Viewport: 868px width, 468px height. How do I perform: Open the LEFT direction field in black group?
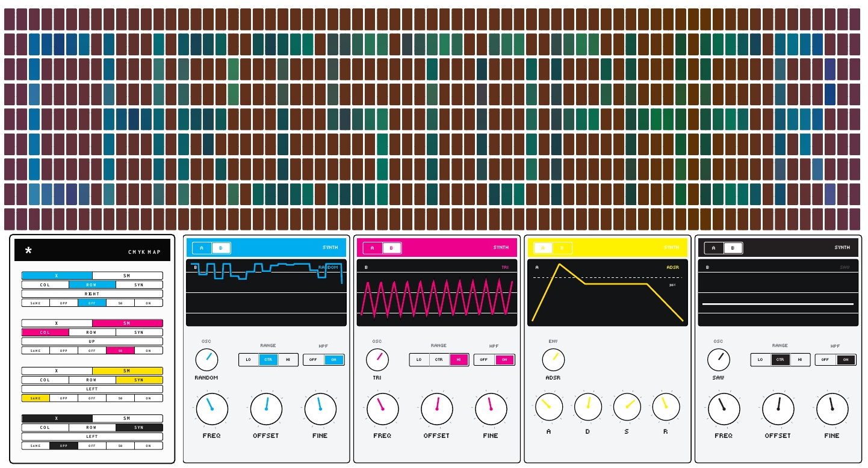click(x=92, y=436)
